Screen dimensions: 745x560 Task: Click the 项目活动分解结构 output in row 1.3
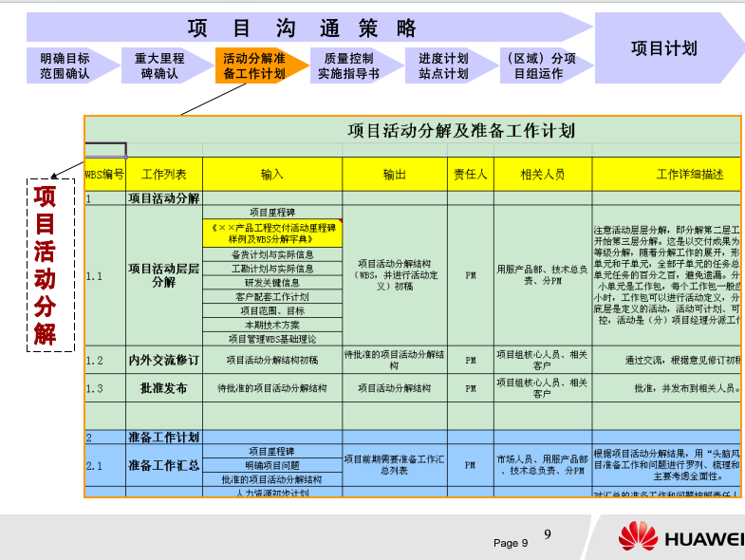[395, 388]
